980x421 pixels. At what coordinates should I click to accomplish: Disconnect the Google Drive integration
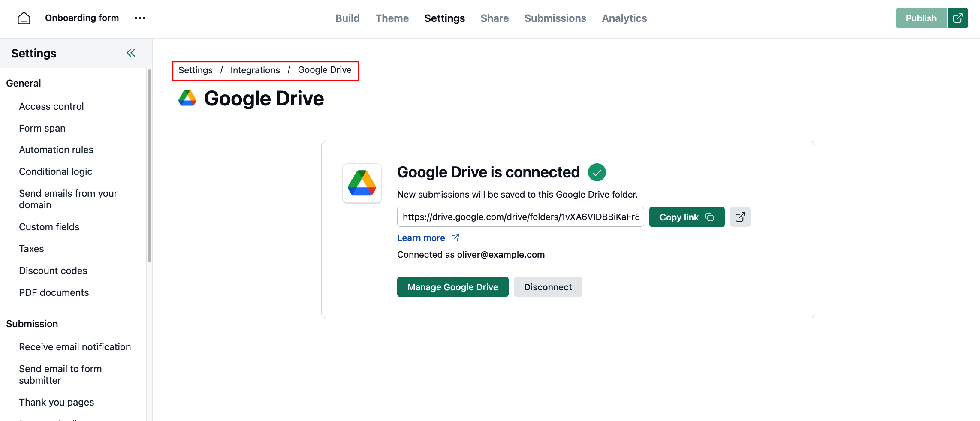548,287
